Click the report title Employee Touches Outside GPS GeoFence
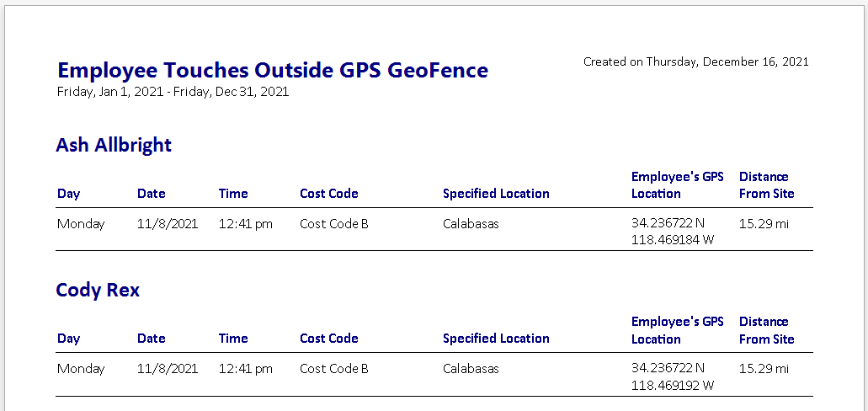The image size is (868, 411). pos(272,70)
